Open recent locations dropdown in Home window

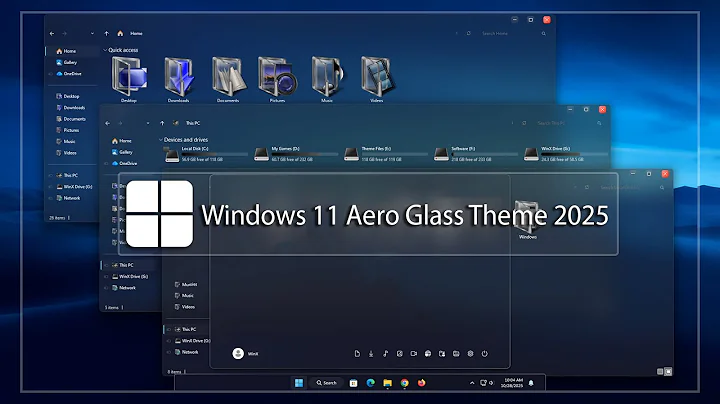coord(92,34)
